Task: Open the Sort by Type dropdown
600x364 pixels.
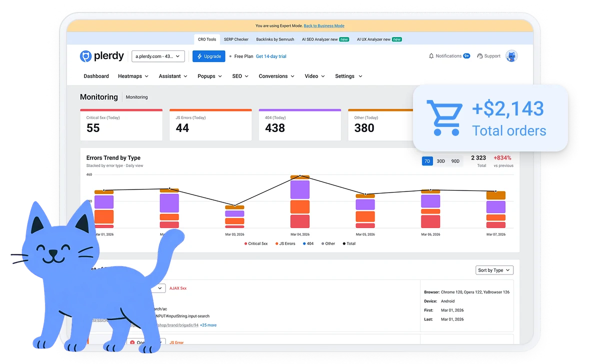Action: pos(494,270)
